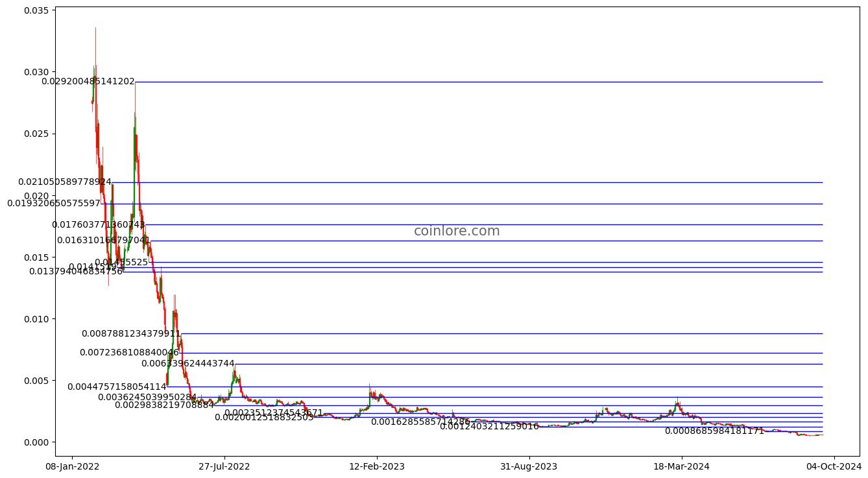Click the 0.030 y-axis tick label
Viewport: 868px width, 478px height.
[36, 72]
